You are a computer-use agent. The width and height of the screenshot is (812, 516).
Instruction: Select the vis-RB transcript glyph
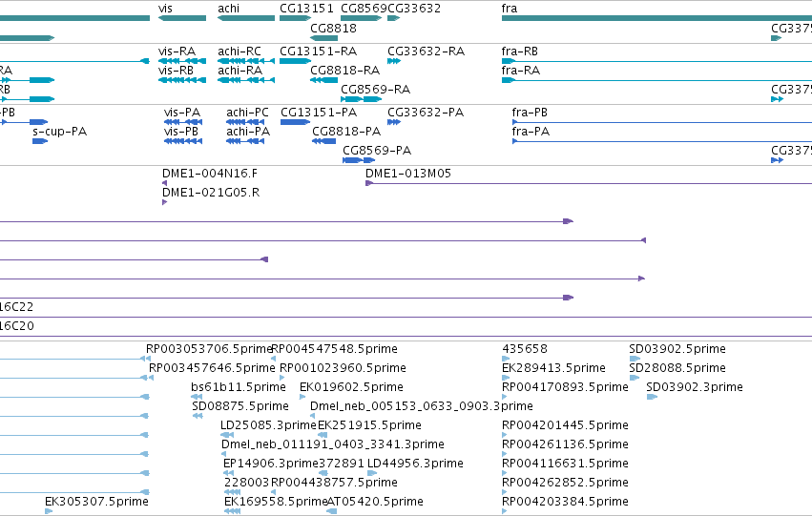click(x=181, y=80)
